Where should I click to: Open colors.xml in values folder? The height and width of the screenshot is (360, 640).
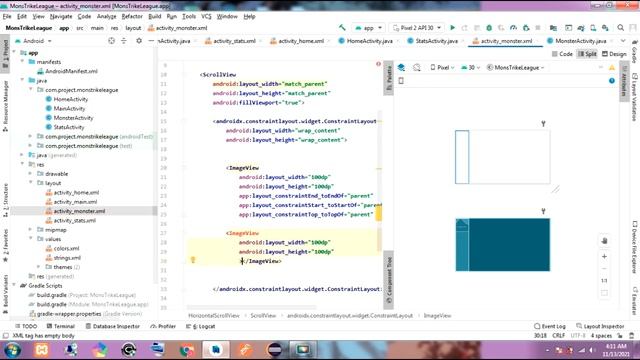(62, 248)
